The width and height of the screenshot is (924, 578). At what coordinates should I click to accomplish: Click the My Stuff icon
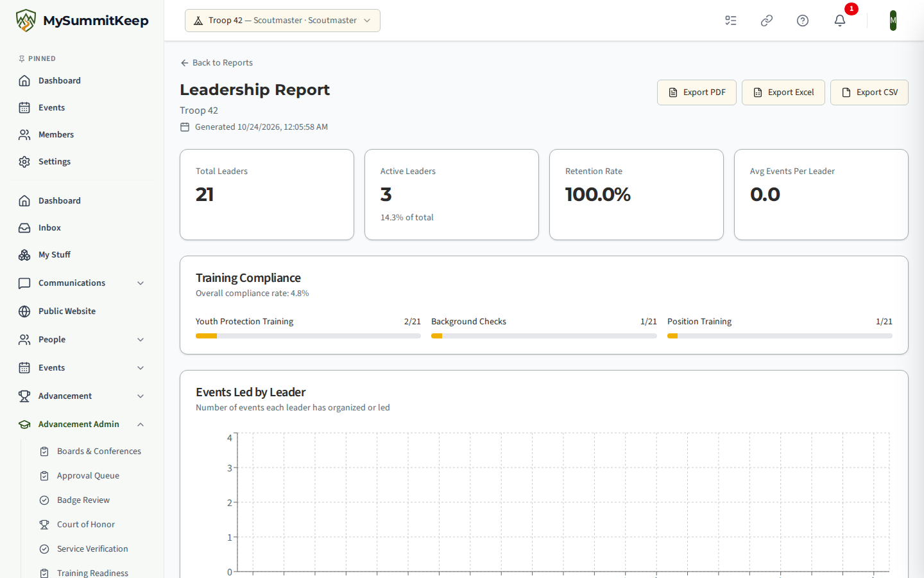[24, 255]
